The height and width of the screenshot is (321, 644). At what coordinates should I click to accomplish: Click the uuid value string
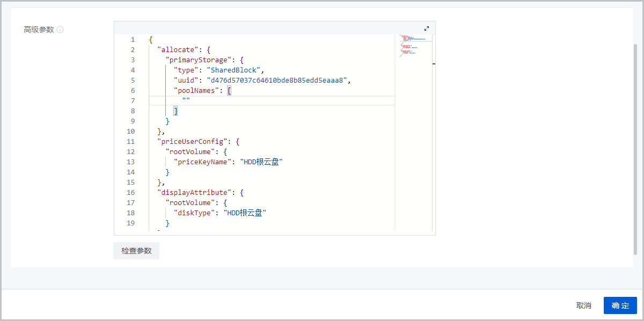279,81
